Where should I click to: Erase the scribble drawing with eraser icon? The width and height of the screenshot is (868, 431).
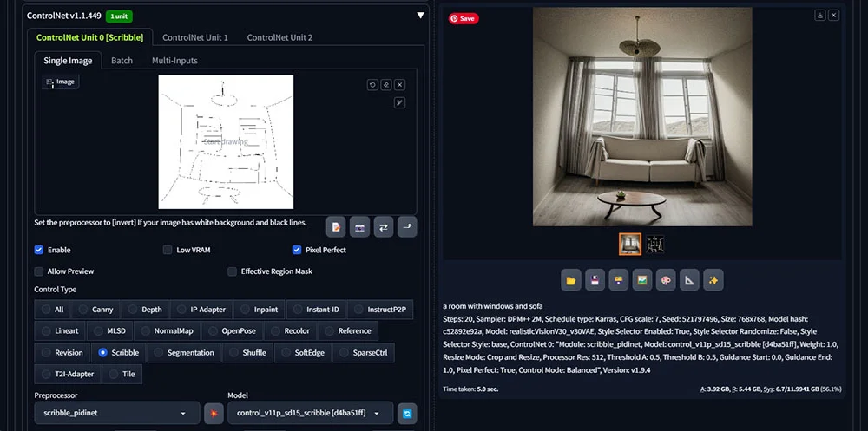[385, 85]
